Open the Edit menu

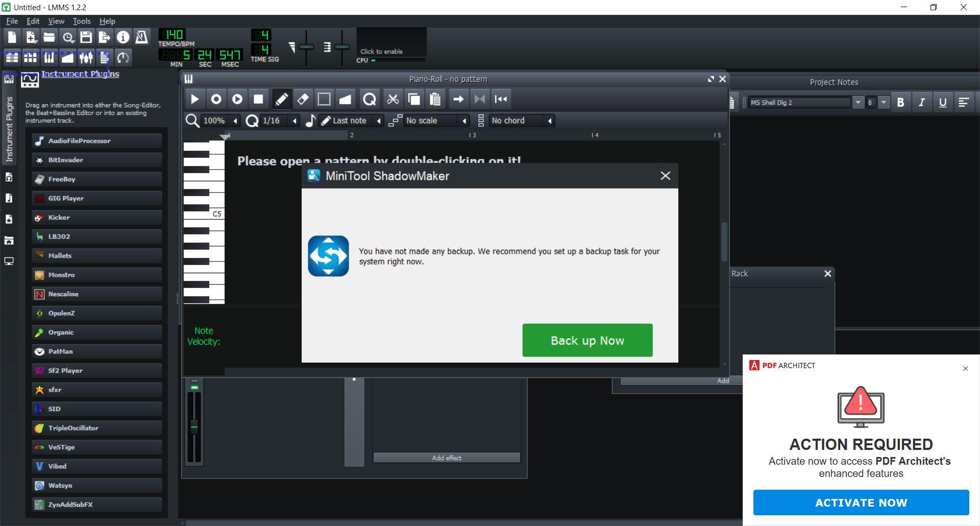(x=33, y=21)
